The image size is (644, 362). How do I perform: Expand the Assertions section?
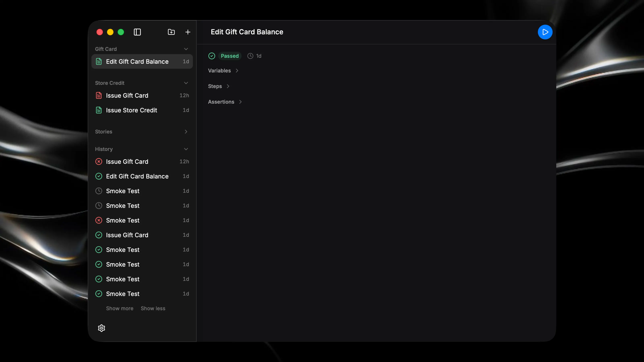[225, 102]
